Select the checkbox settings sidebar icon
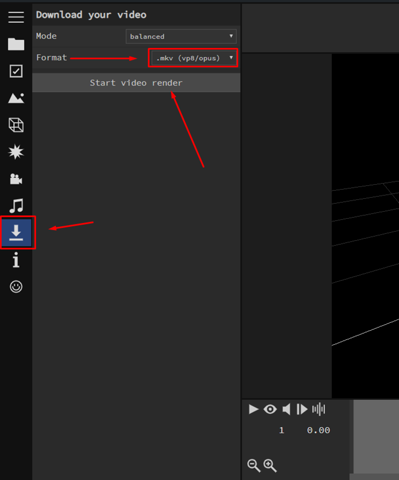The image size is (399, 480). coord(16,71)
